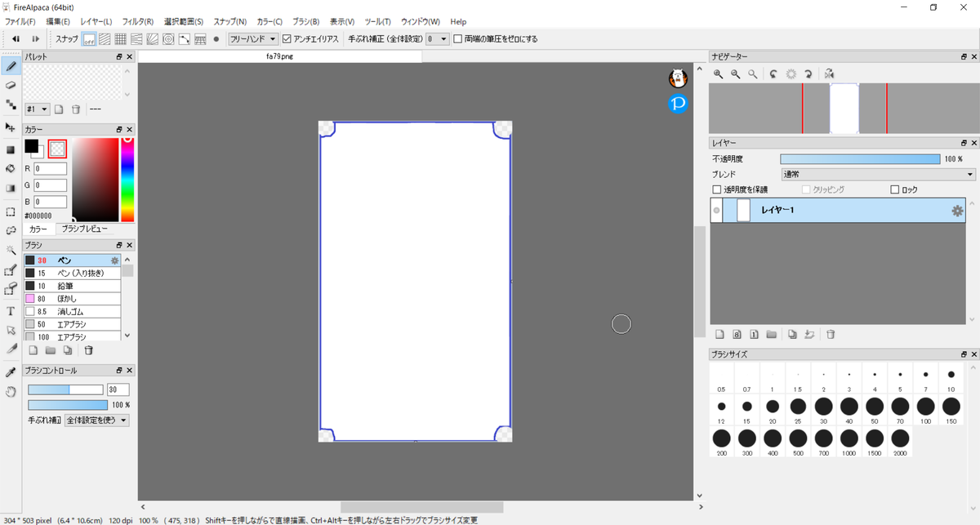Enable 透明度を保護 checkbox
980x525 pixels.
(x=717, y=189)
